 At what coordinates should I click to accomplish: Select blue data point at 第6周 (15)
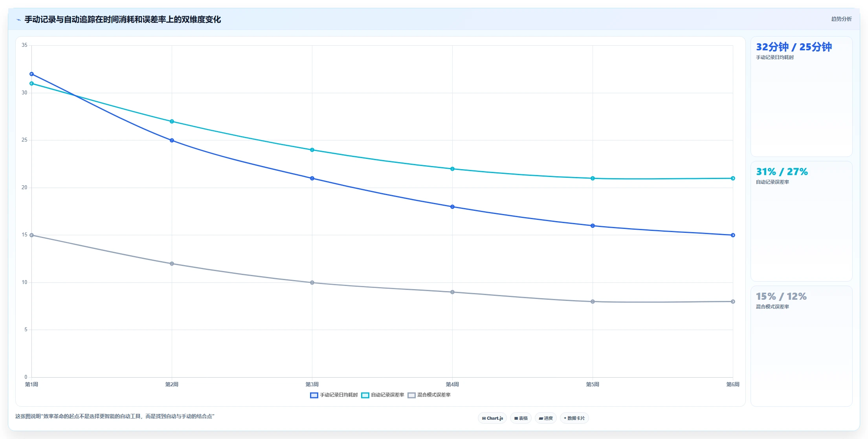tap(733, 235)
